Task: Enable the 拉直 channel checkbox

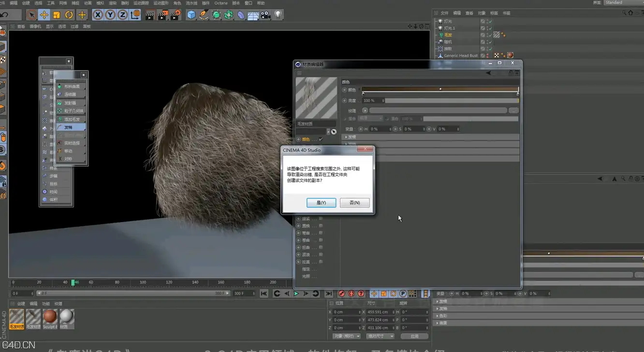Action: 321,262
